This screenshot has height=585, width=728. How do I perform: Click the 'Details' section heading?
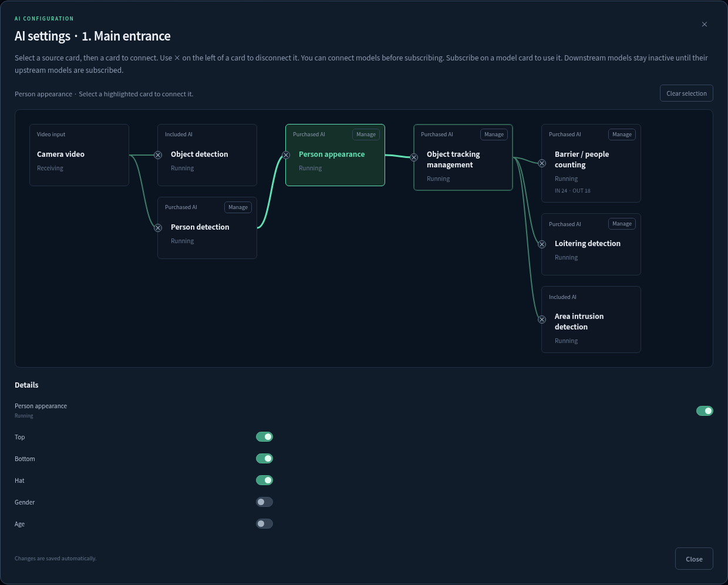coord(26,385)
